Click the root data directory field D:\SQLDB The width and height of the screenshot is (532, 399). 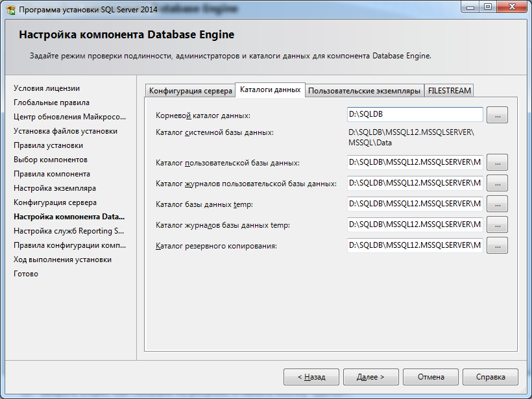click(x=415, y=115)
